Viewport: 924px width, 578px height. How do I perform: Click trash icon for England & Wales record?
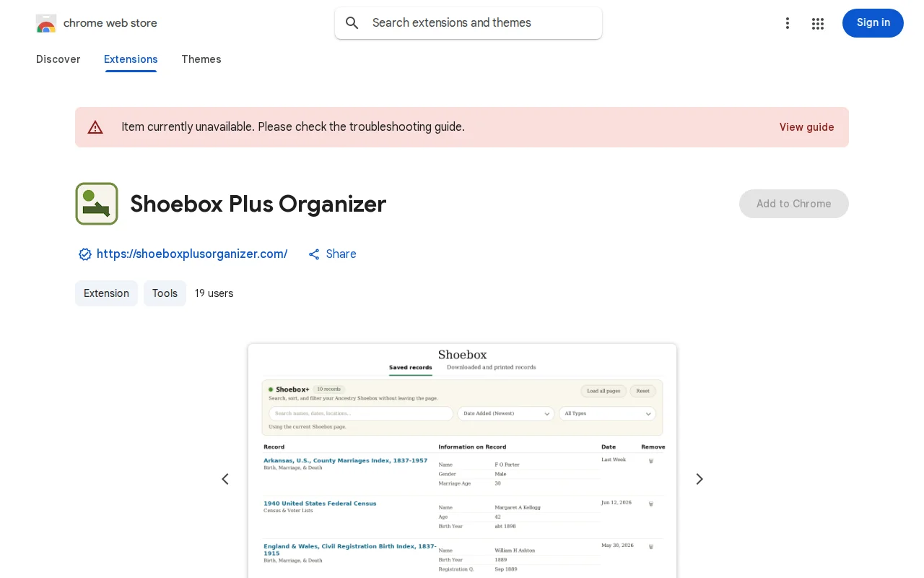click(650, 547)
